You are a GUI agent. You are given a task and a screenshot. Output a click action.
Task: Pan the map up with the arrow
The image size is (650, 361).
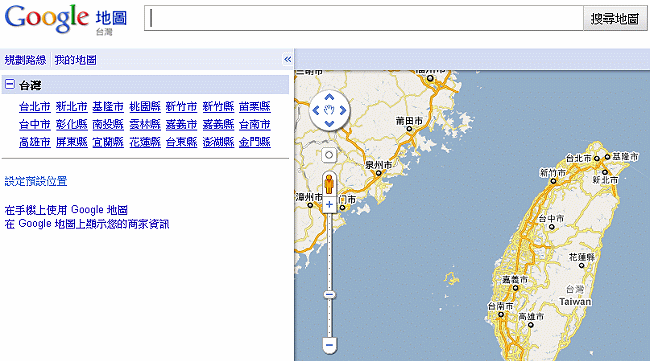coord(329,97)
